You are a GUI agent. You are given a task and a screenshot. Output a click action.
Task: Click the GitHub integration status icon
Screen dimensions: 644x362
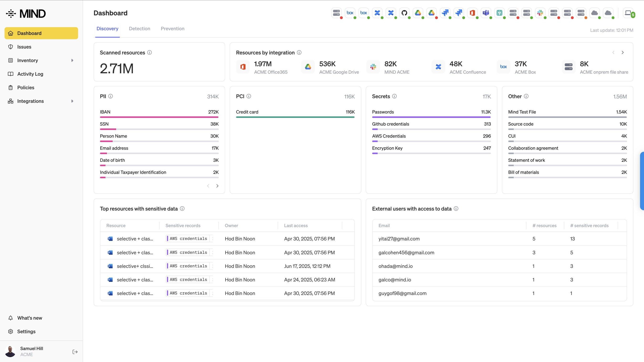click(x=404, y=13)
